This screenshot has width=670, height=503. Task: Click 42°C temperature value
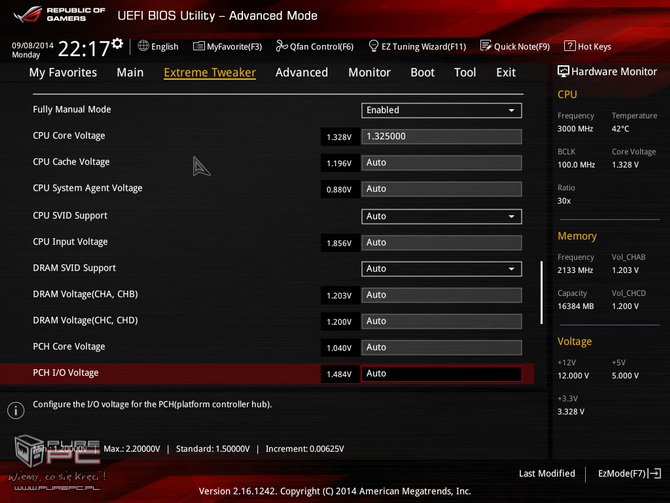[x=620, y=129]
